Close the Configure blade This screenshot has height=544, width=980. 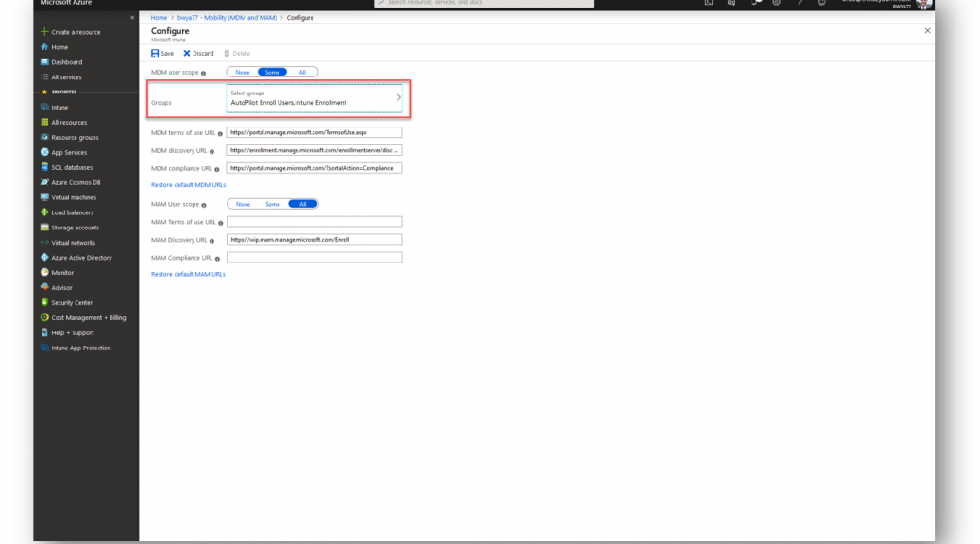pos(927,30)
